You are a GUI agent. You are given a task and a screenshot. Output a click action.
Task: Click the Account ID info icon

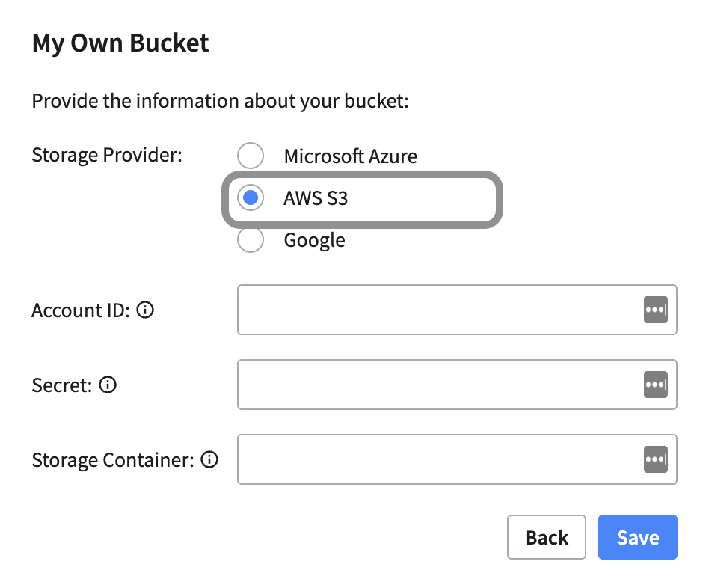pos(145,310)
